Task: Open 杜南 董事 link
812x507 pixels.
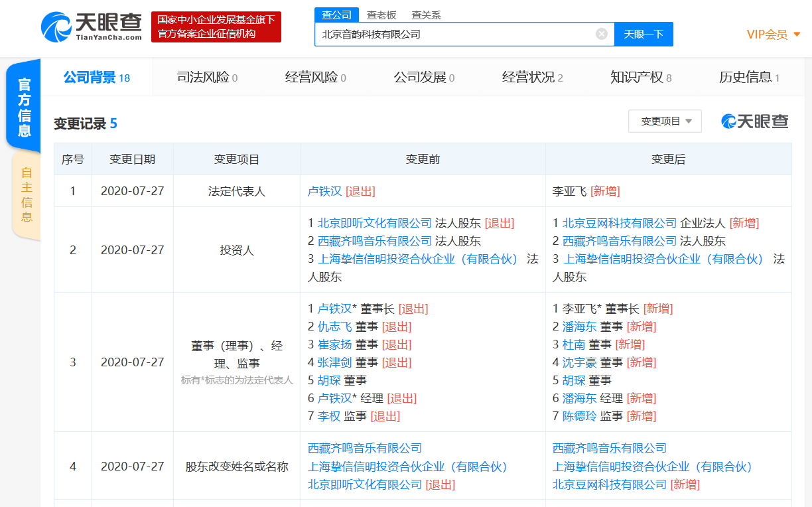Action: [x=574, y=344]
